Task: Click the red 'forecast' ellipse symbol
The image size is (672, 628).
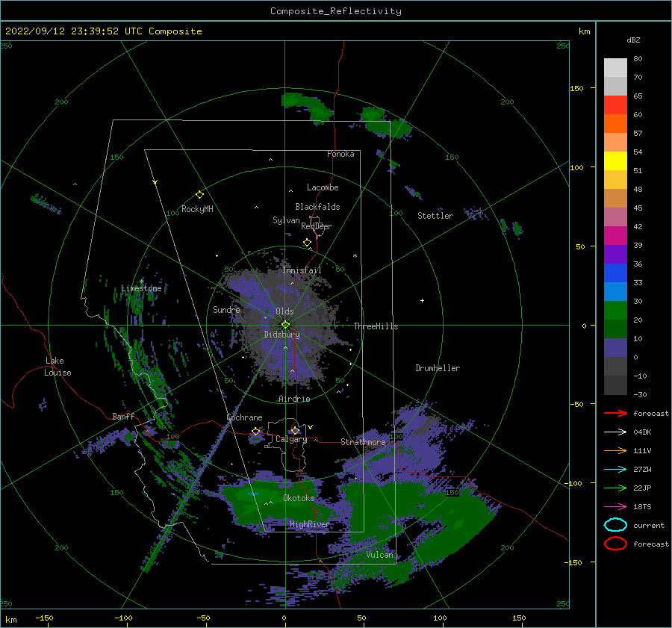Action: (615, 544)
